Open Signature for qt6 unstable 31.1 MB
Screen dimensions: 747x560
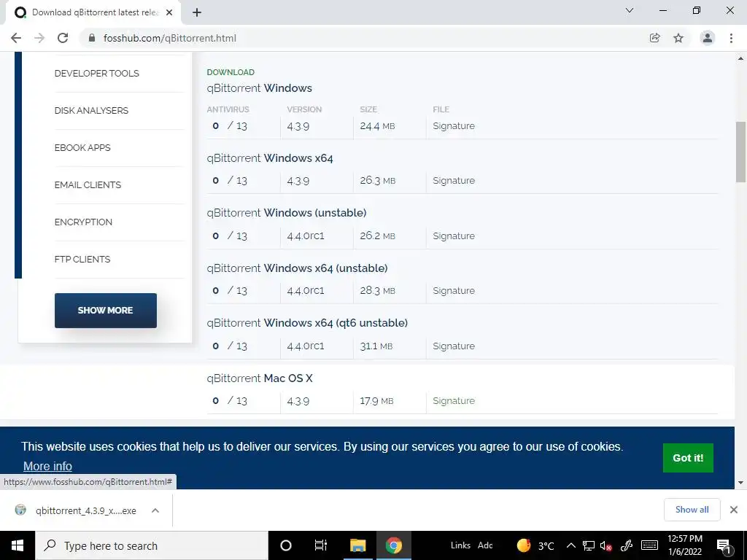point(454,346)
